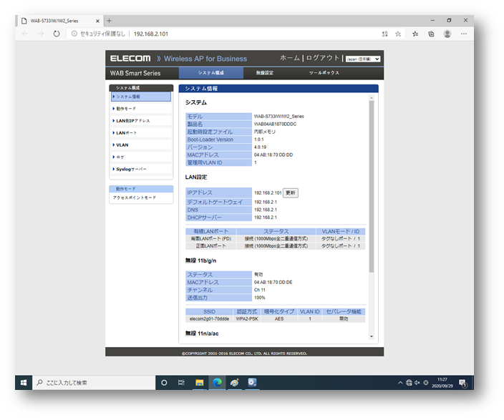Open File Explorer from taskbar
The image size is (504, 420).
[x=200, y=382]
